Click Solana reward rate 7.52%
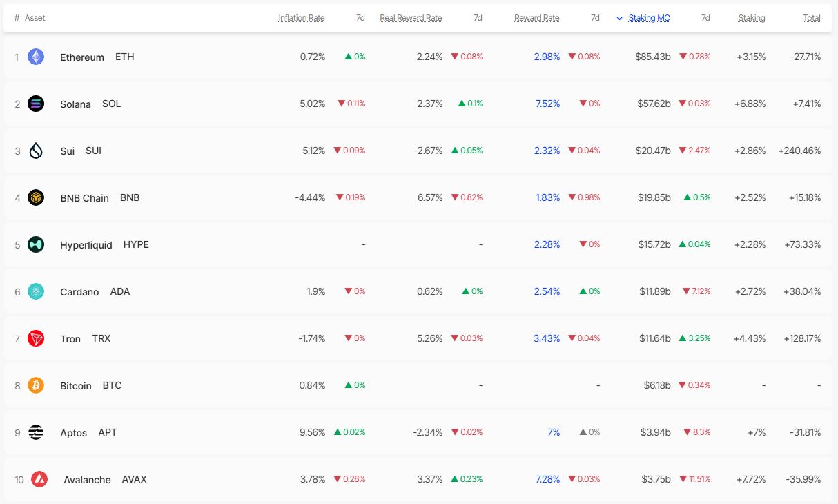The width and height of the screenshot is (838, 504). (547, 104)
